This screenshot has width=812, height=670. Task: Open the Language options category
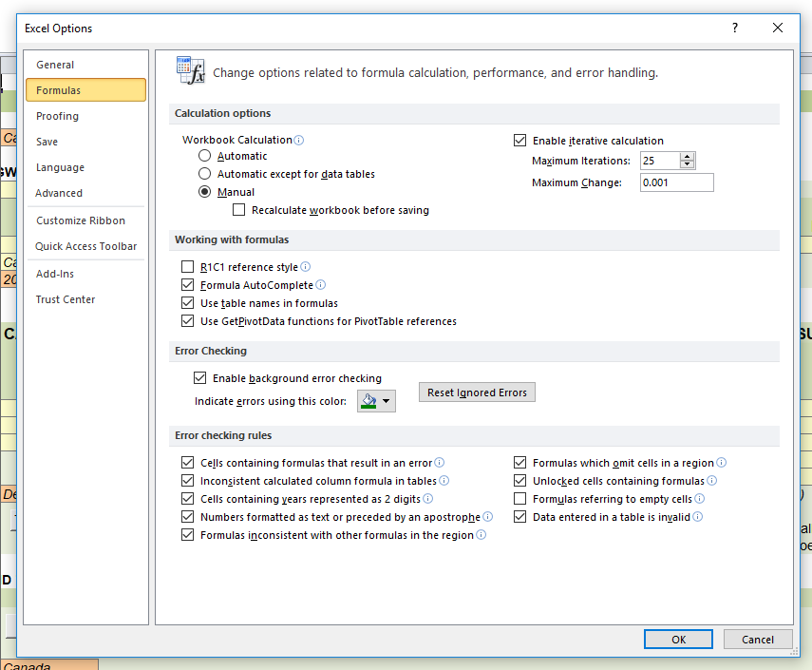pos(86,167)
